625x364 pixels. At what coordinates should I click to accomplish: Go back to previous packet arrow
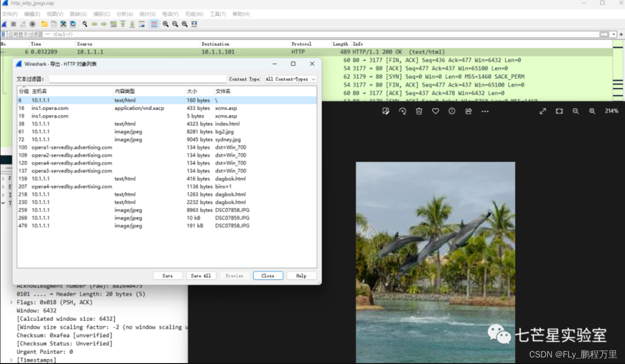[94, 24]
